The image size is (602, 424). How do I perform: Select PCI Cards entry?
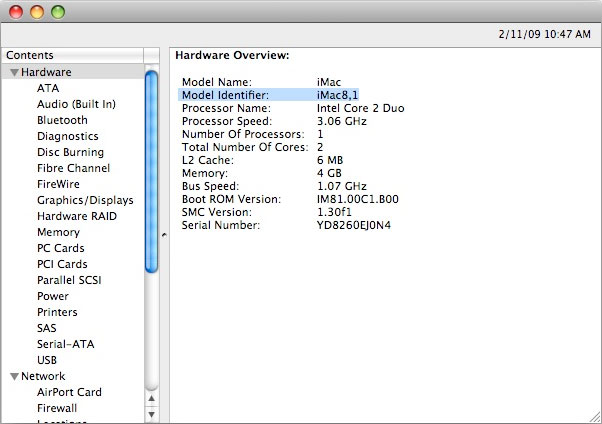coord(62,264)
